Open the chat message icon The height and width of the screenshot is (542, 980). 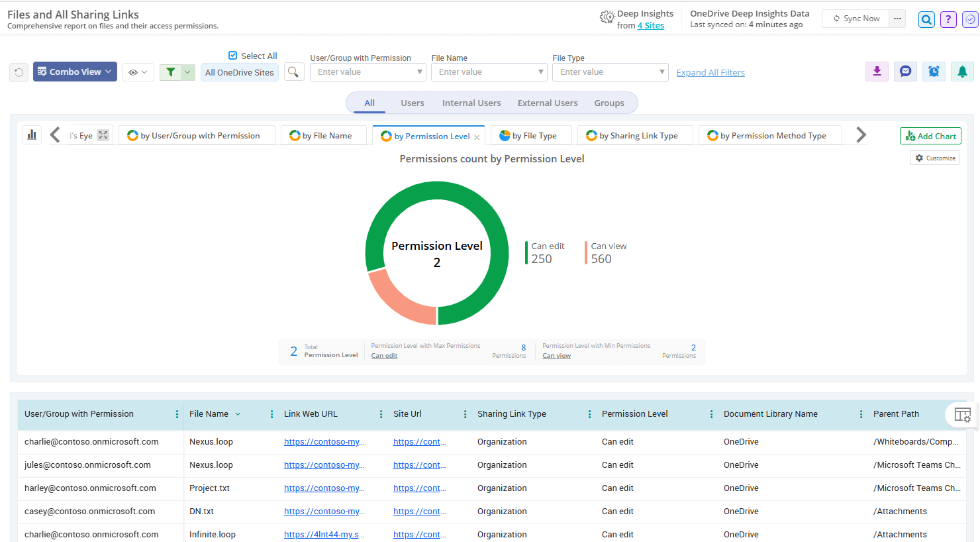[905, 72]
